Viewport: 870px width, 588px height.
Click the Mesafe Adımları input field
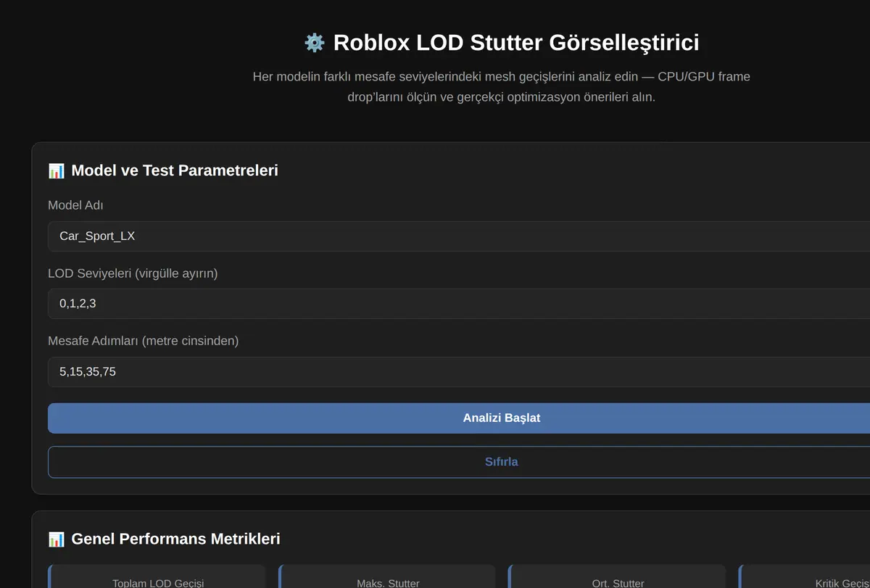pos(459,372)
